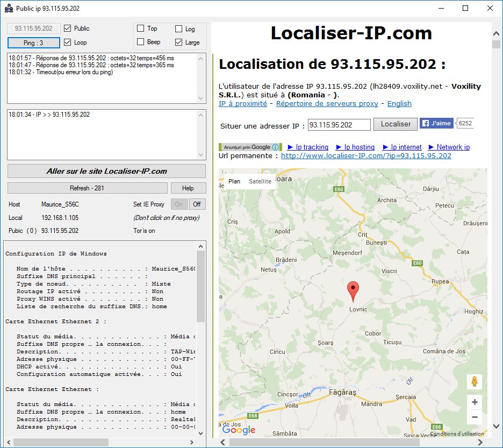Image resolution: width=503 pixels, height=448 pixels.
Task: Click Aller sur le site Localiser-IP.com
Action: [106, 171]
